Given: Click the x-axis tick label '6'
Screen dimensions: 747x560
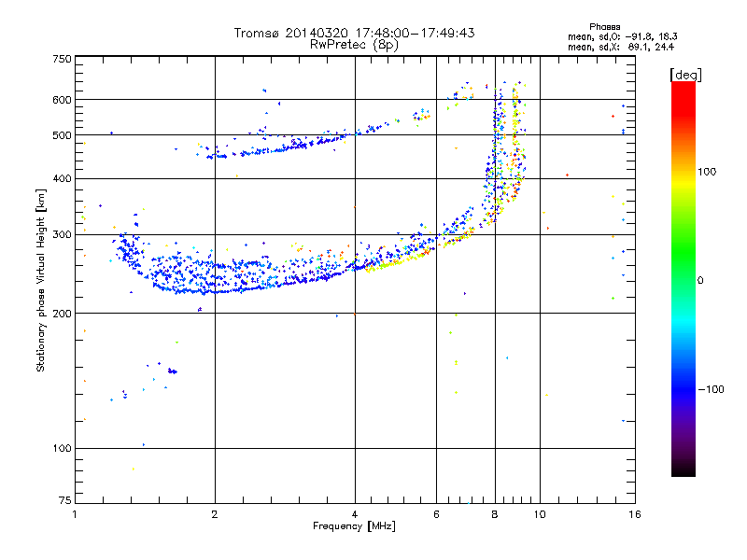Looking at the screenshot, I should coord(436,514).
